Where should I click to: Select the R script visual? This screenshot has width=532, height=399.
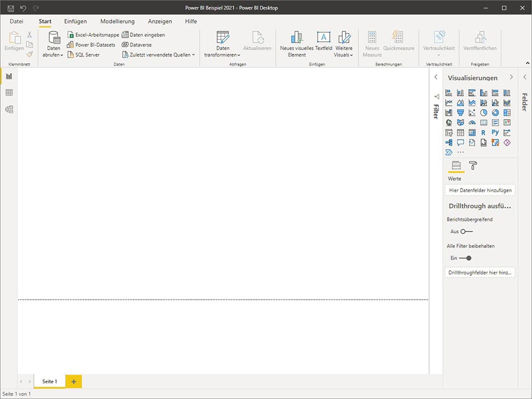click(x=483, y=133)
